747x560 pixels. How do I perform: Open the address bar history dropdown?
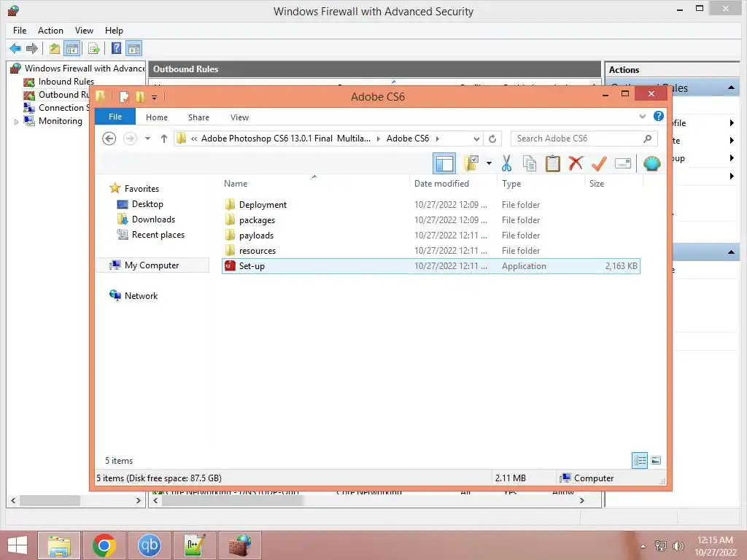(476, 139)
